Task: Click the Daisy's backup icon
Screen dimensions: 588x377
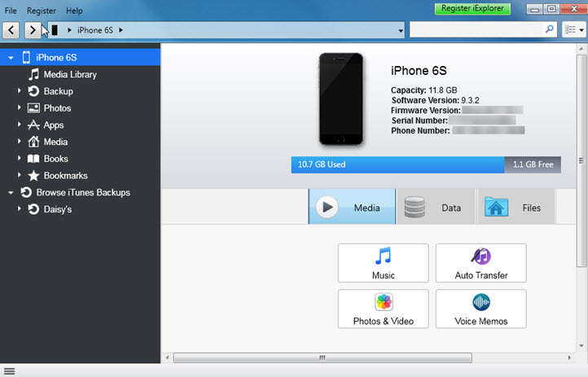Action: pyautogui.click(x=33, y=209)
